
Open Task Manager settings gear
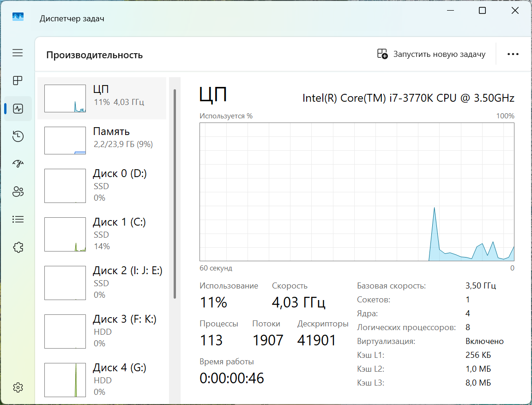[x=18, y=387]
